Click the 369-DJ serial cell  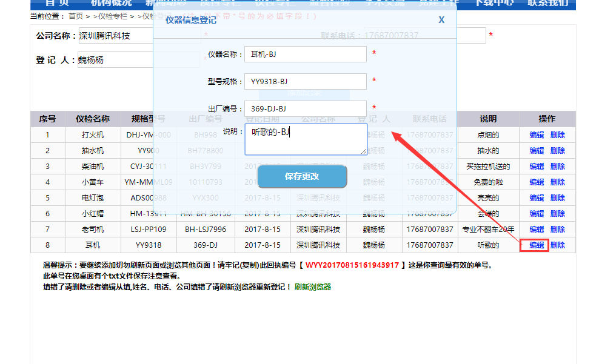pyautogui.click(x=206, y=245)
